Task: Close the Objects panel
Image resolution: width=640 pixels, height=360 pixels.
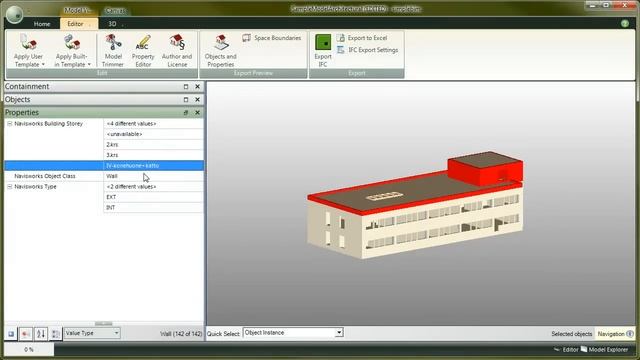Action: pyautogui.click(x=198, y=100)
